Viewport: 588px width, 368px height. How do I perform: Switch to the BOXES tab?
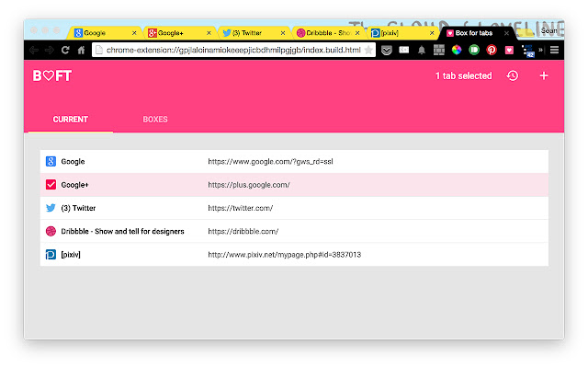coord(155,120)
